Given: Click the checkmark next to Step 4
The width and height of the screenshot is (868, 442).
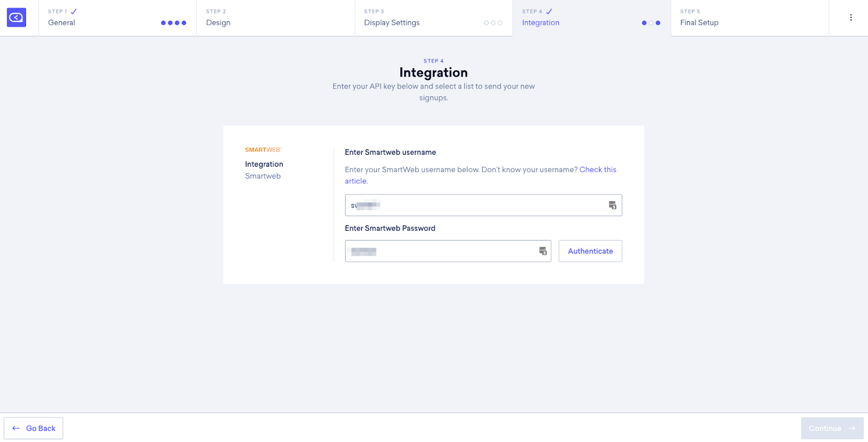Looking at the screenshot, I should tap(549, 11).
